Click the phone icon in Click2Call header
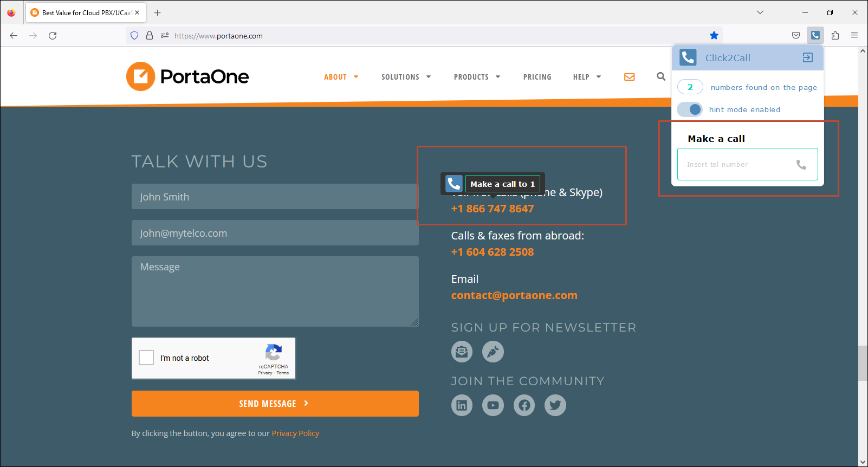 [688, 57]
